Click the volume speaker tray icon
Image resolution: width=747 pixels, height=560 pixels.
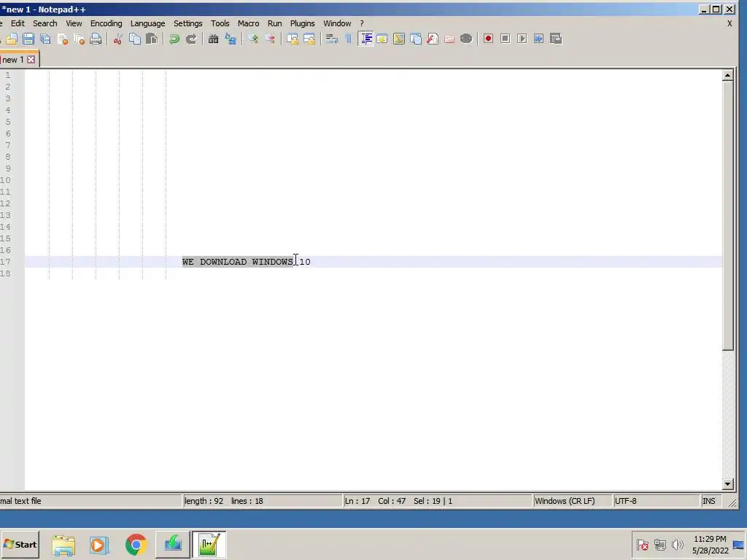pyautogui.click(x=677, y=544)
